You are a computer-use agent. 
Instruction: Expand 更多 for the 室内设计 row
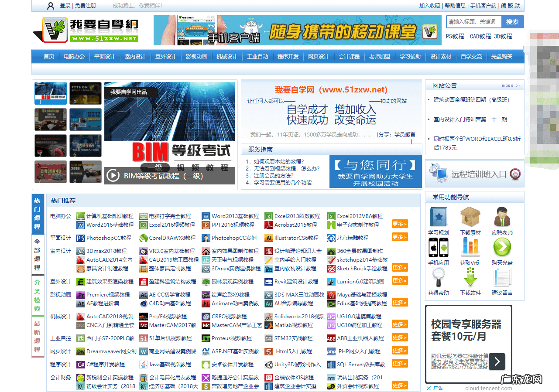coord(399,268)
